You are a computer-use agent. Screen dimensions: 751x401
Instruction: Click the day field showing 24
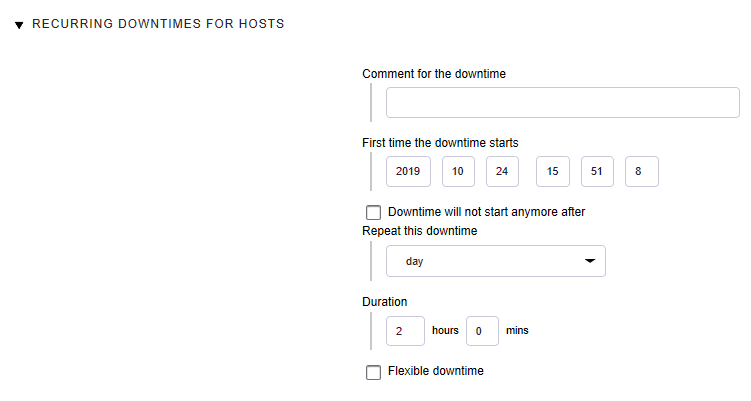coord(502,171)
